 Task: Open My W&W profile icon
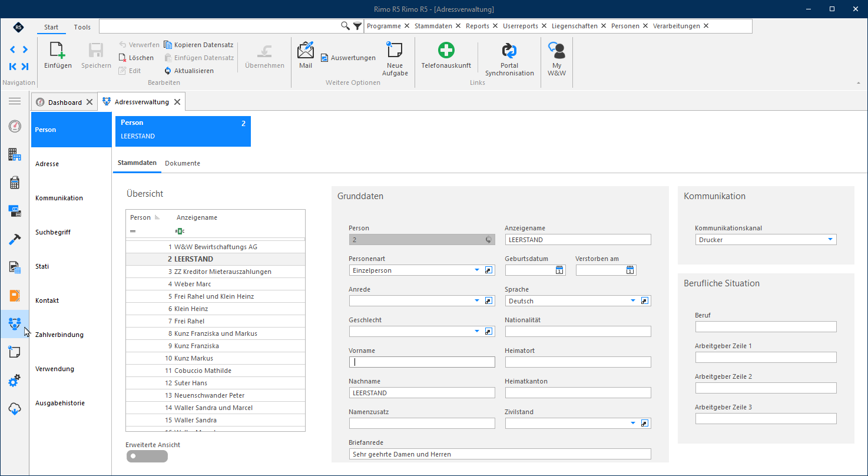pos(556,50)
